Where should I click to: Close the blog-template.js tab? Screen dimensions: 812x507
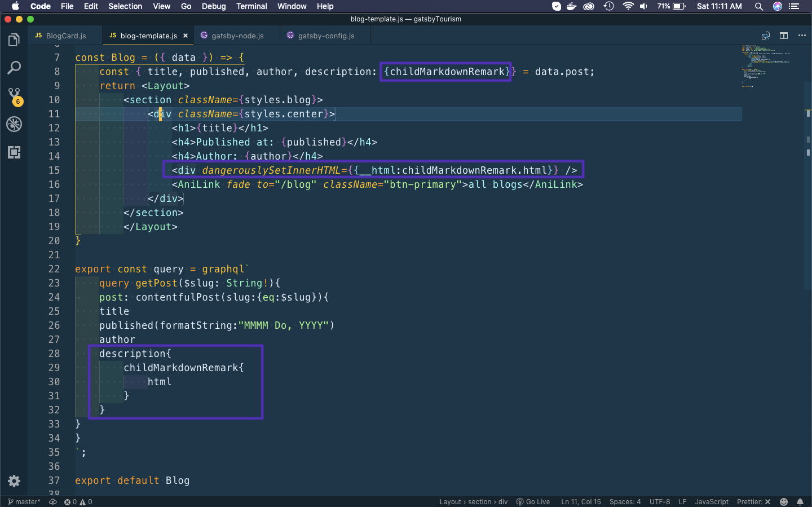point(186,36)
